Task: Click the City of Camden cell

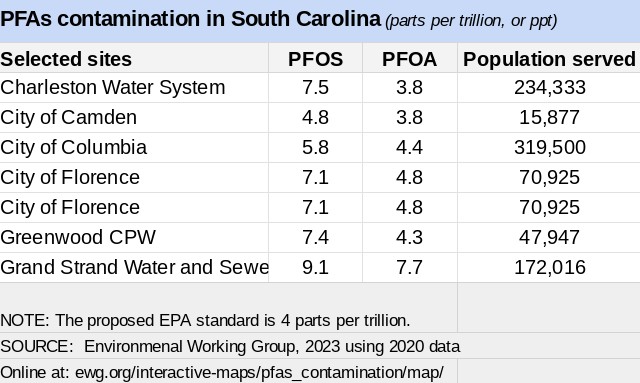Action: (x=134, y=118)
